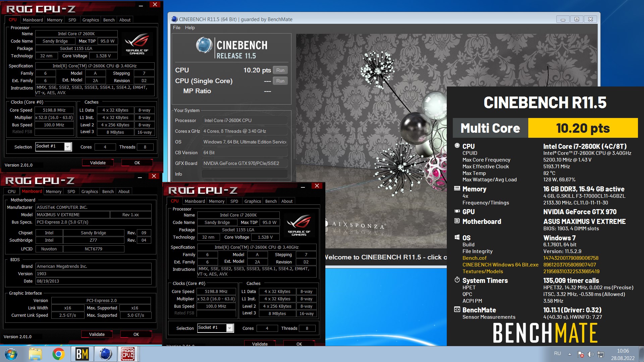Switch to Cinebench from the taskbar
Screen dimensions: 644x362
(105, 354)
